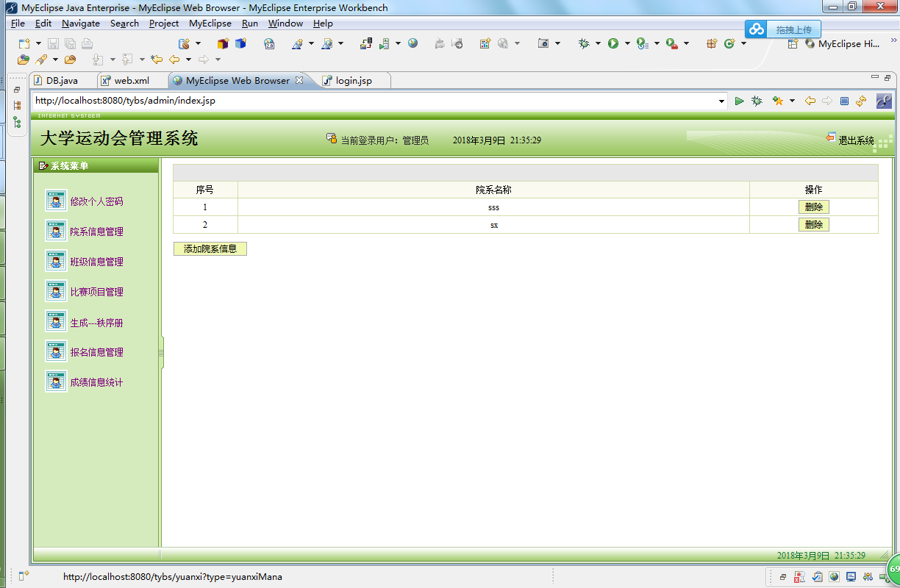This screenshot has width=900, height=588.
Task: Open the Window menu
Action: coord(285,24)
